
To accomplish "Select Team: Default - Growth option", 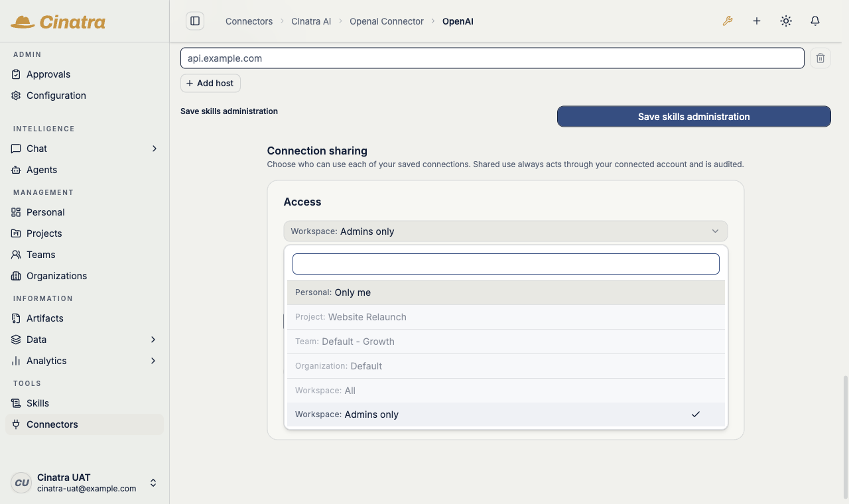I will point(505,342).
